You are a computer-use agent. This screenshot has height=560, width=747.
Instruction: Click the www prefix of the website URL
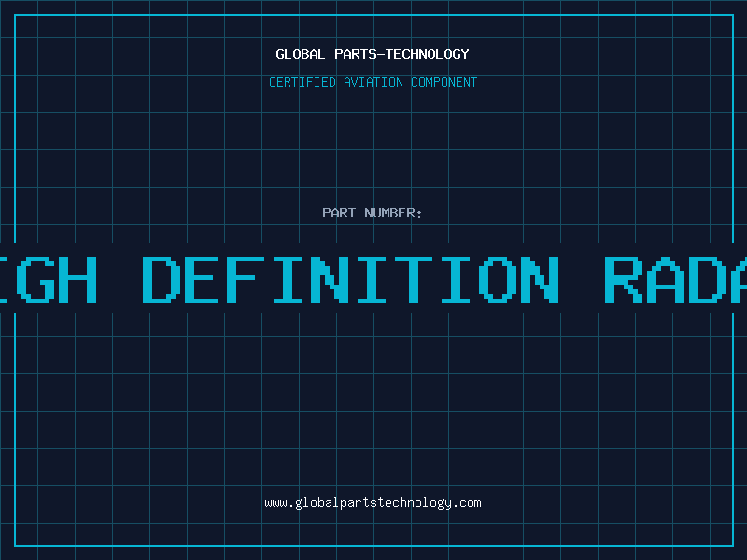click(x=275, y=503)
